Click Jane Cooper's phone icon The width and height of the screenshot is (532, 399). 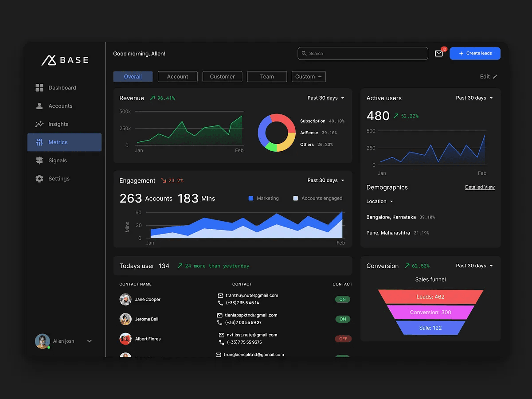tap(220, 303)
